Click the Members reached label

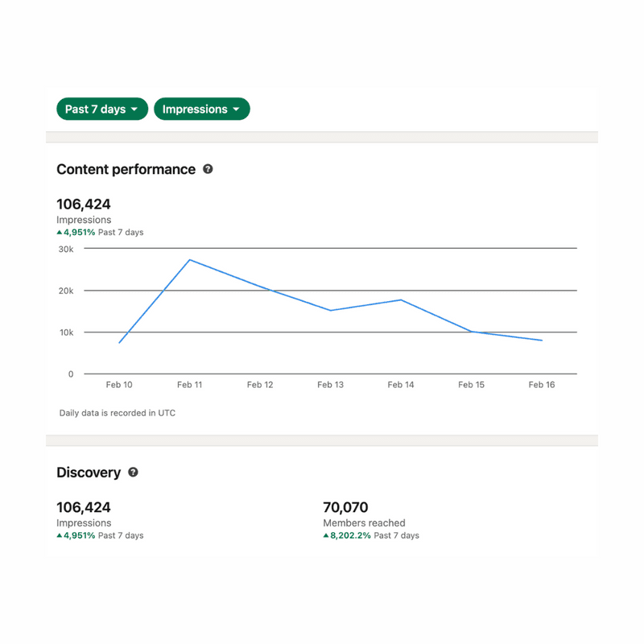364,523
